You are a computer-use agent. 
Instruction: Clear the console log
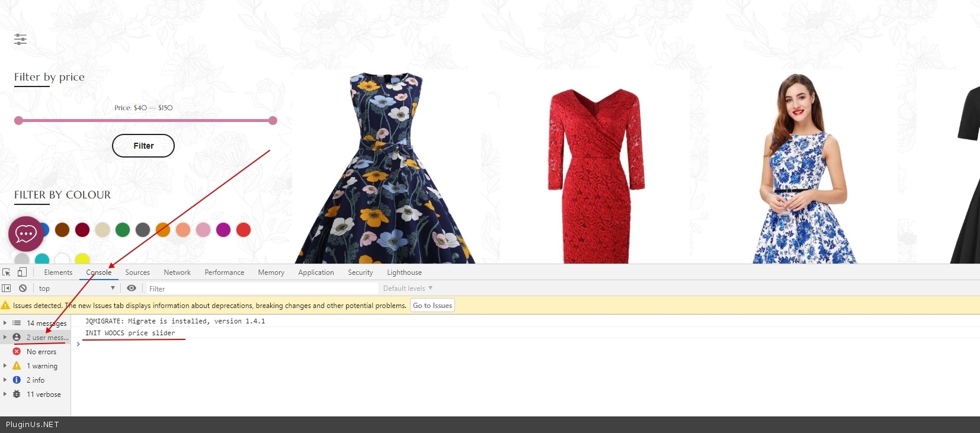[x=23, y=288]
